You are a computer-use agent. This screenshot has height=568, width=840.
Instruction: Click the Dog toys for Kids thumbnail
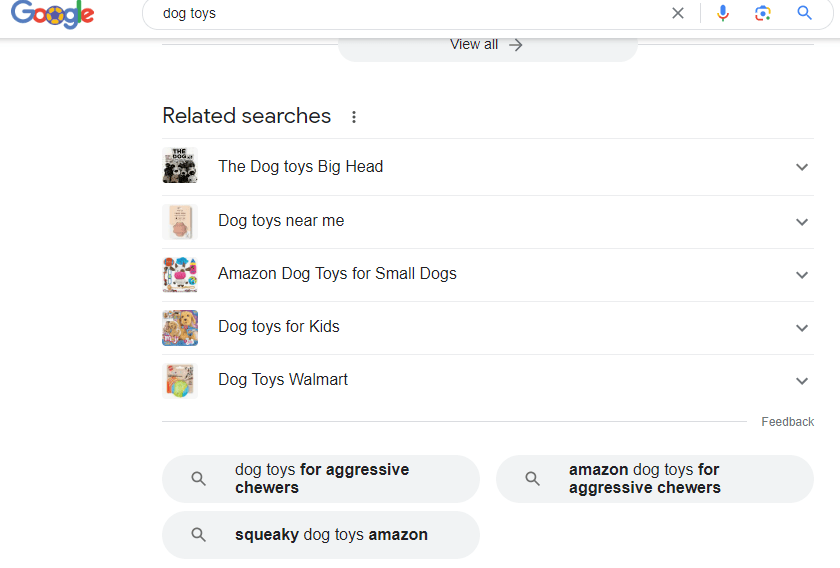pyautogui.click(x=180, y=327)
